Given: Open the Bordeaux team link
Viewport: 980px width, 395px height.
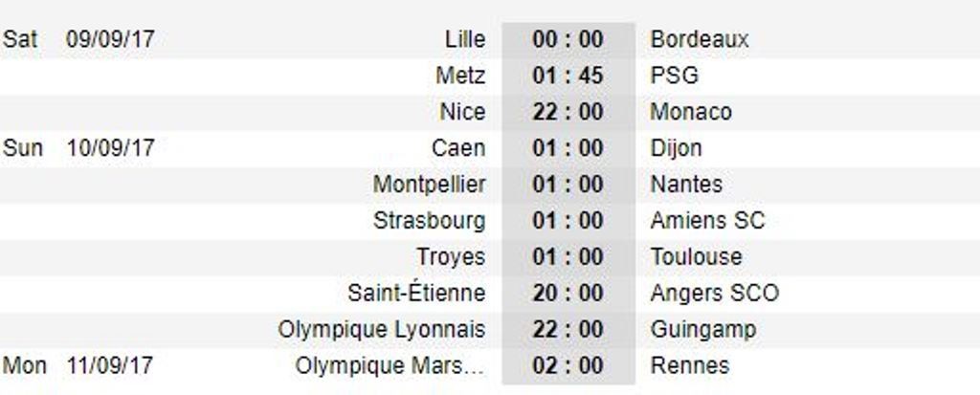Looking at the screenshot, I should pyautogui.click(x=699, y=39).
